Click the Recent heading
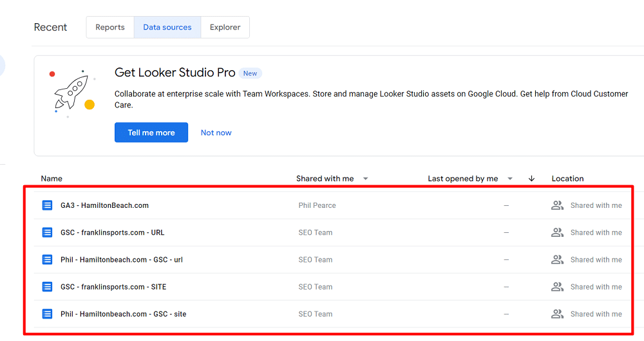The image size is (644, 341). (50, 27)
